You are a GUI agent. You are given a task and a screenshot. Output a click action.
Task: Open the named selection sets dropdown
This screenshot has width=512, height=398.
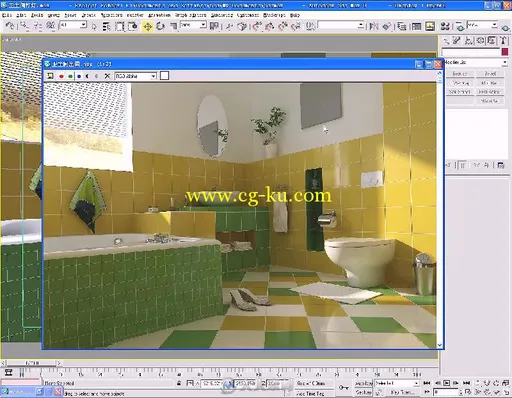pos(341,25)
